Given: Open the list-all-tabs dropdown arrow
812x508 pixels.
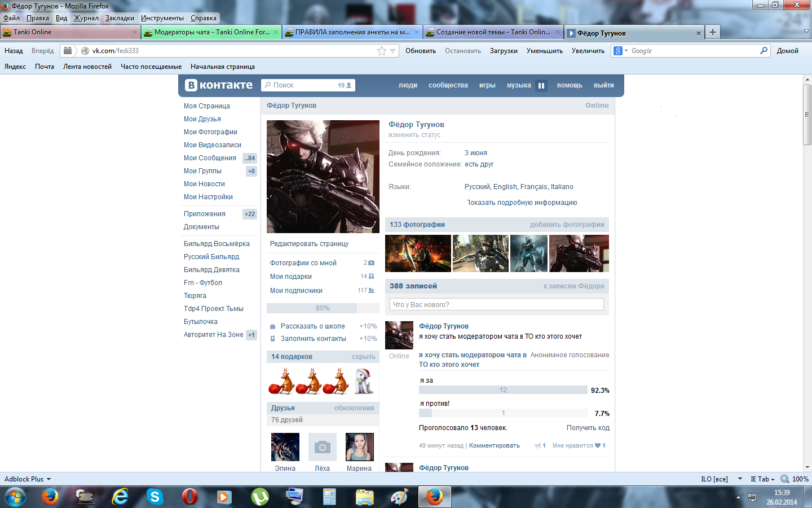Looking at the screenshot, I should (x=806, y=32).
